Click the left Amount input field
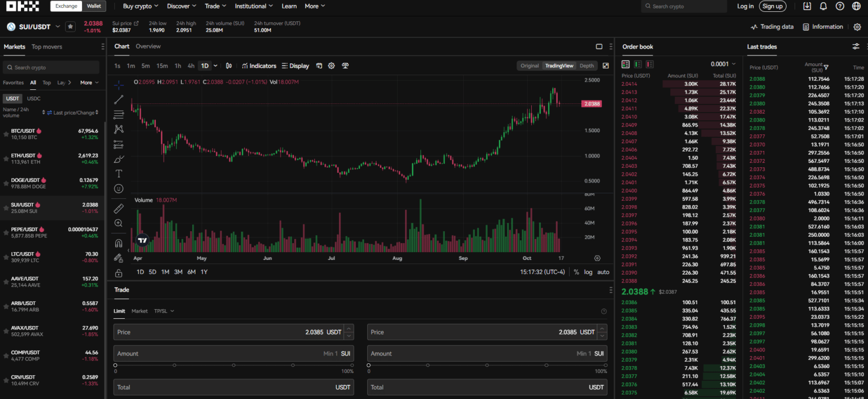 226,354
